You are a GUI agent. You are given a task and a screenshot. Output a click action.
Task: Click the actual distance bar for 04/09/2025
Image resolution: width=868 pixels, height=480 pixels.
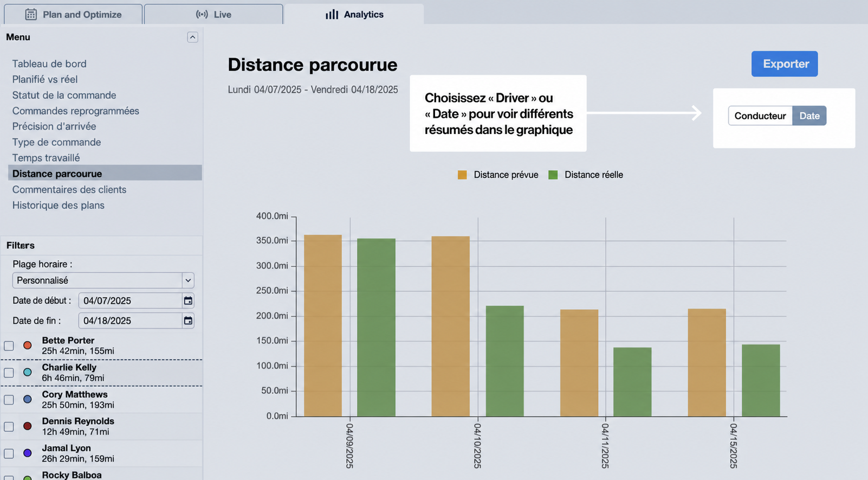point(376,328)
